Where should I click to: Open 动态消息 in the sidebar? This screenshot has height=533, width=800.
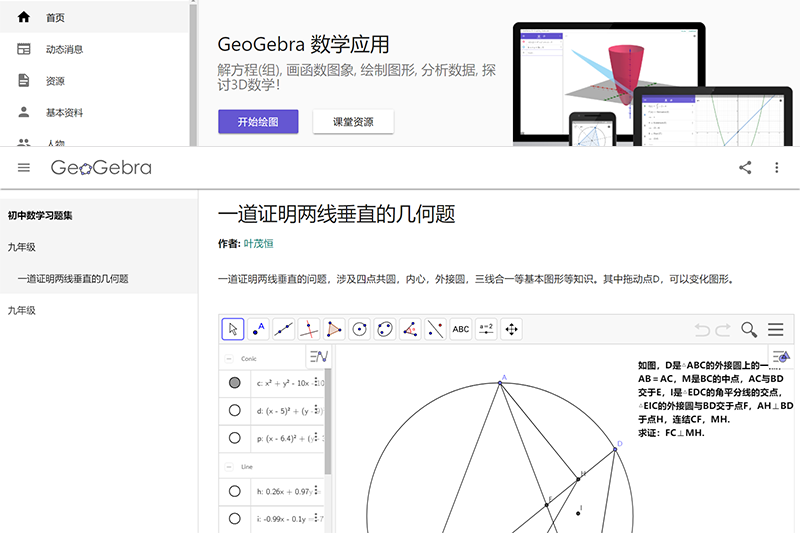tap(94, 49)
